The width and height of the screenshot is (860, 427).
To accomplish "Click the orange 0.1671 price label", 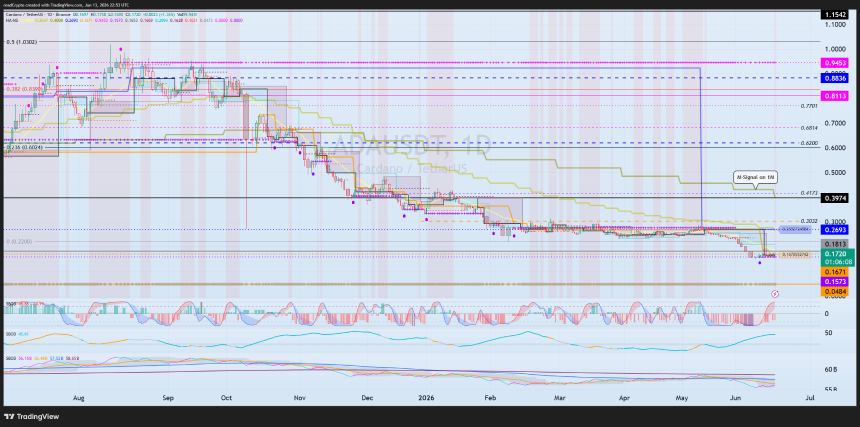I will 835,272.
